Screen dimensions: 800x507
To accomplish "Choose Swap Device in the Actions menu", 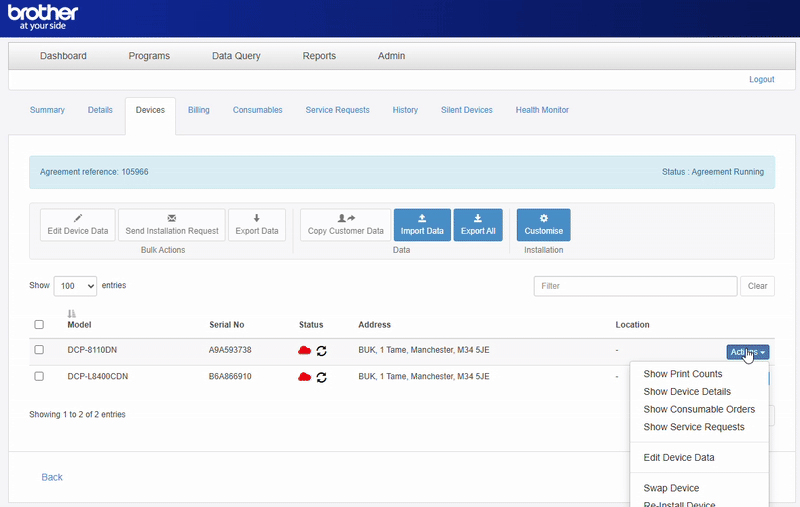I will tap(671, 488).
